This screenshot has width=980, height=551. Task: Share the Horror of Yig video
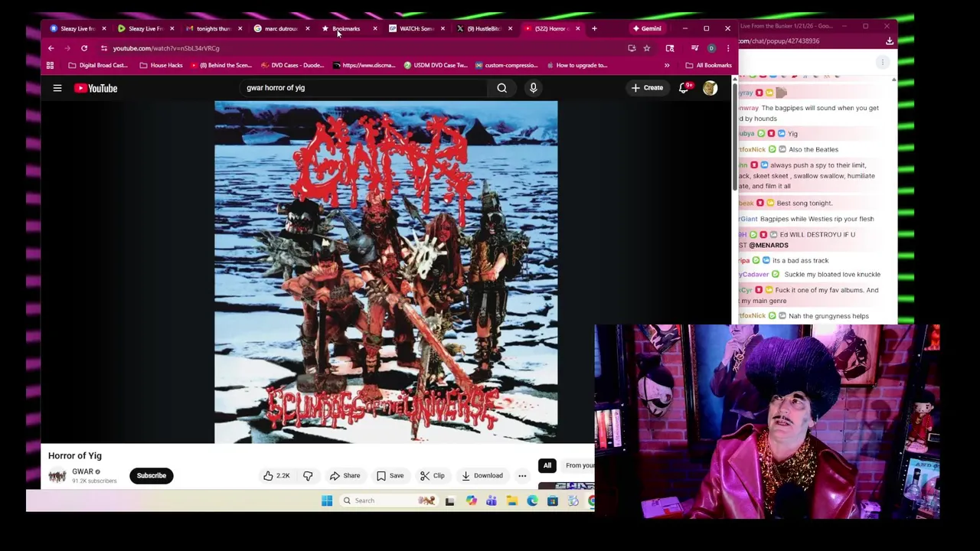tap(345, 476)
